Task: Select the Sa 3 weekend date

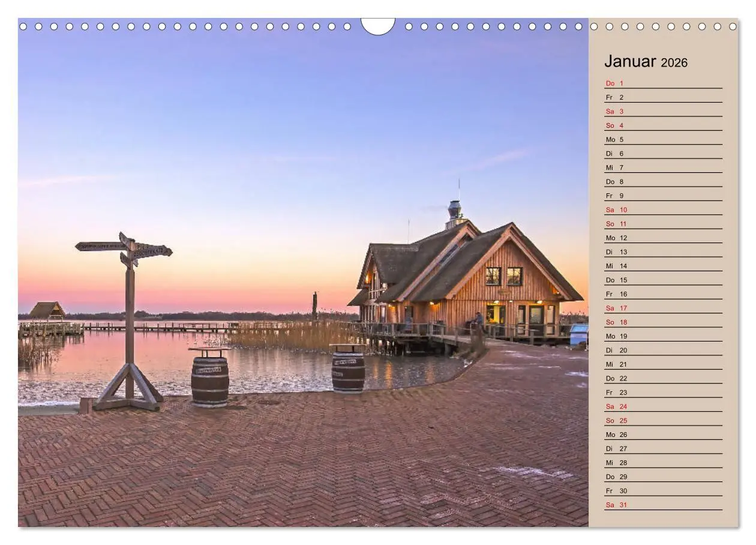Action: 613,111
